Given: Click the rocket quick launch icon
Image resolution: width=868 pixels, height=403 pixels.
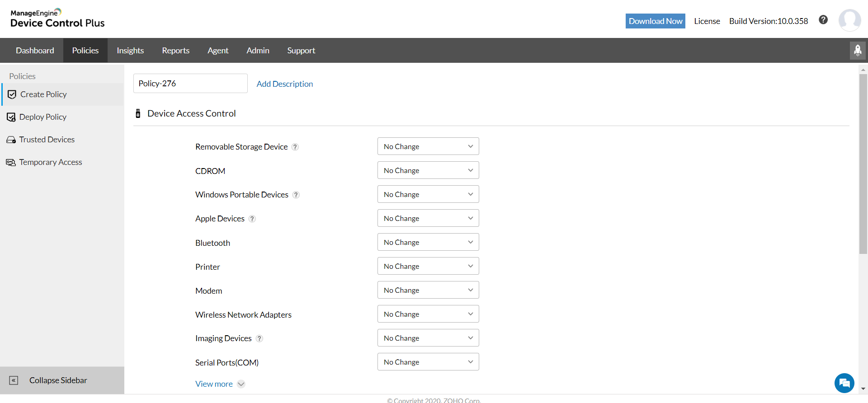Looking at the screenshot, I should click(858, 50).
